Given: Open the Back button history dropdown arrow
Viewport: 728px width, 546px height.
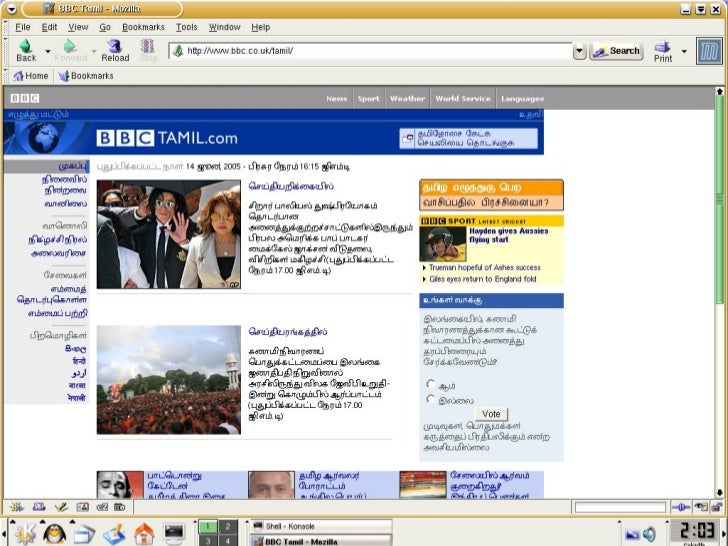Looking at the screenshot, I should point(47,51).
